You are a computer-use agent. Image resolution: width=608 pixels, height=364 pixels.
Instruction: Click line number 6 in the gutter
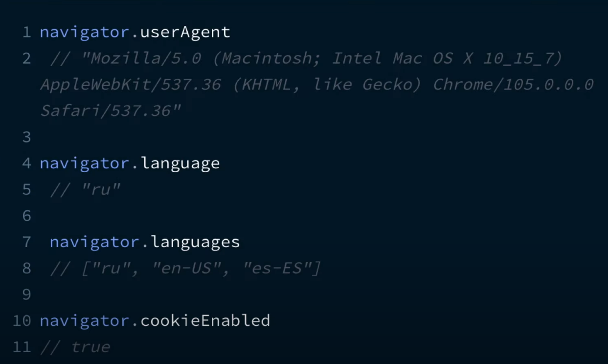[x=26, y=216]
